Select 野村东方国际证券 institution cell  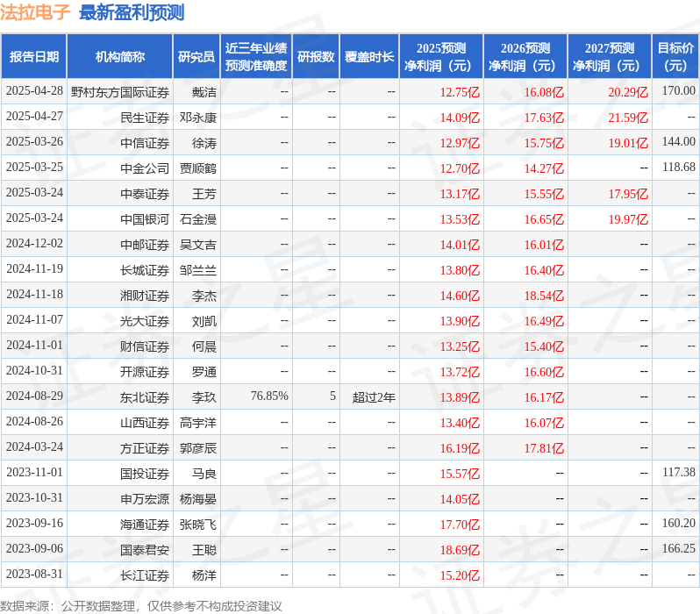pos(120,92)
